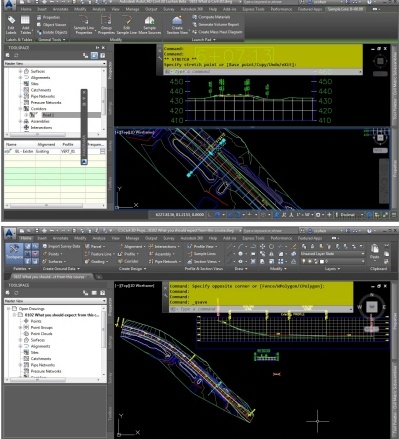399x439 pixels.
Task: Click the large Toolspace button in lower ribbon
Action: (x=14, y=252)
